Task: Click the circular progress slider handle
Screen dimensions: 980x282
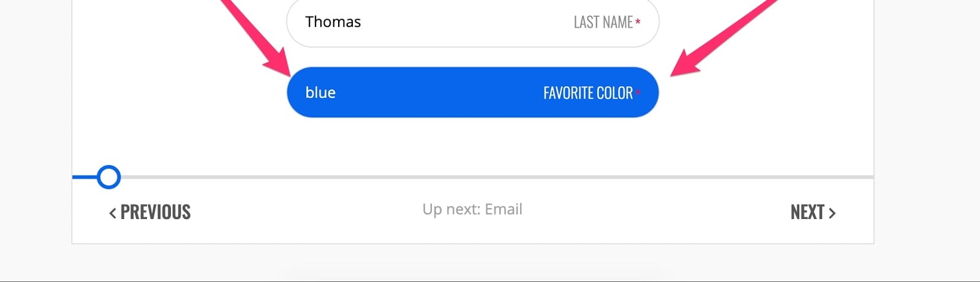Action: pos(109,177)
